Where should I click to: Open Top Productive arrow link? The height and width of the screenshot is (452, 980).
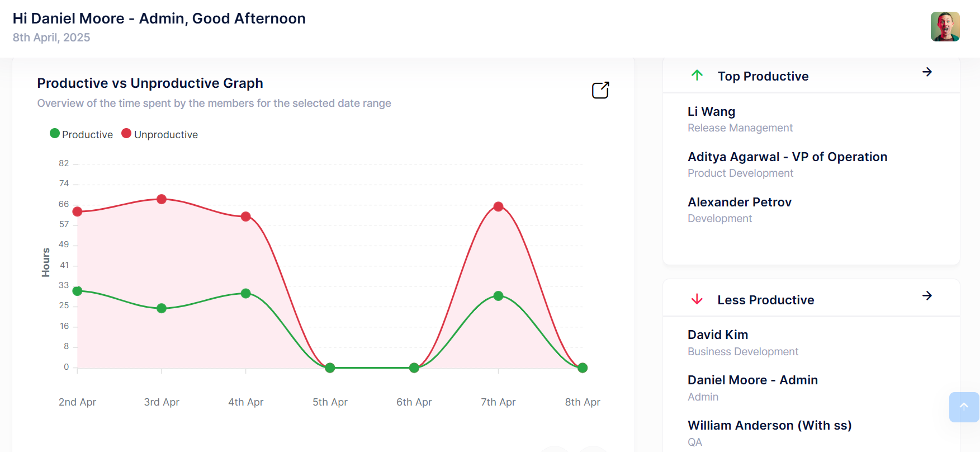pos(927,72)
